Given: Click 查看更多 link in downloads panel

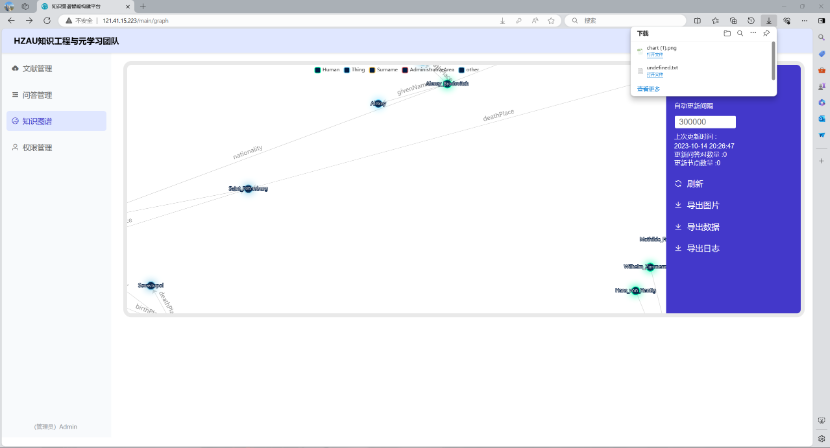Looking at the screenshot, I should [x=648, y=88].
